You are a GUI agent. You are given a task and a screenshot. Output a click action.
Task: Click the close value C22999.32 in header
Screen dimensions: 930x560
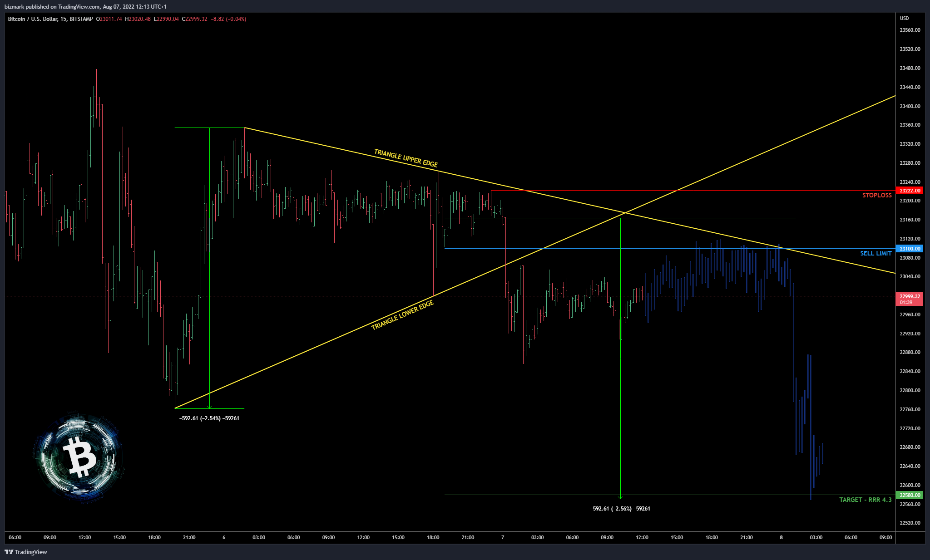[x=194, y=19]
